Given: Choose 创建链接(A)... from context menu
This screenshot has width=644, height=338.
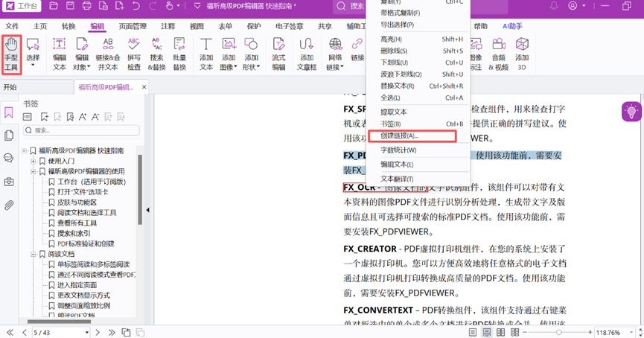Looking at the screenshot, I should [x=400, y=136].
